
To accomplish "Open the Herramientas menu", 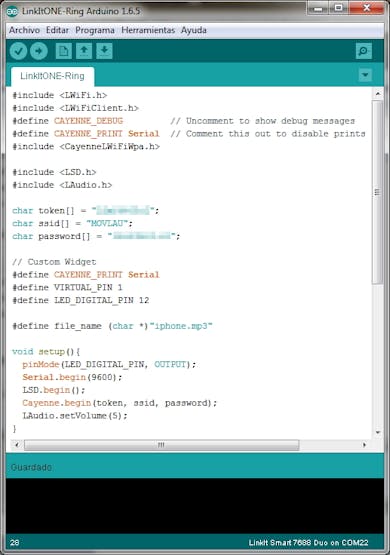I will click(x=148, y=30).
